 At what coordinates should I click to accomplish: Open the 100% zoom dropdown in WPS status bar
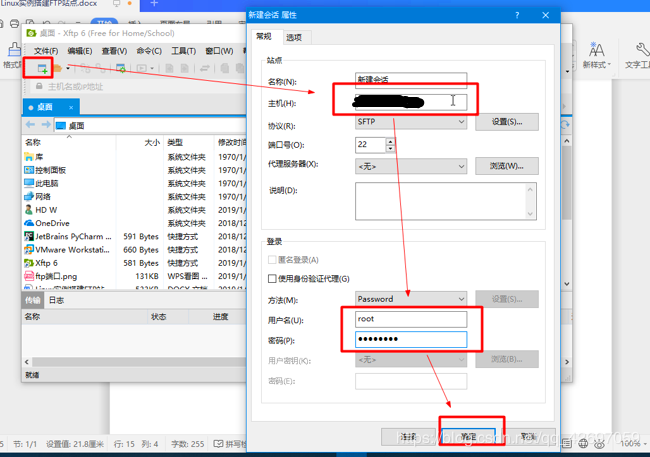(633, 444)
